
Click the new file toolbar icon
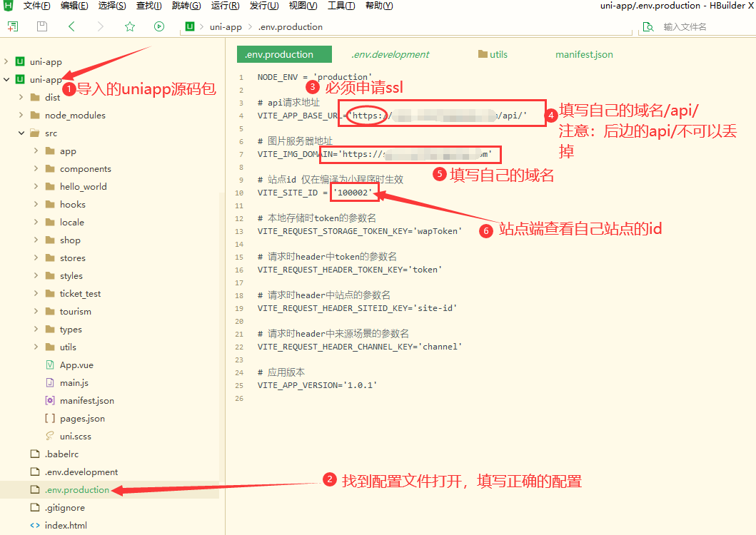(x=13, y=26)
